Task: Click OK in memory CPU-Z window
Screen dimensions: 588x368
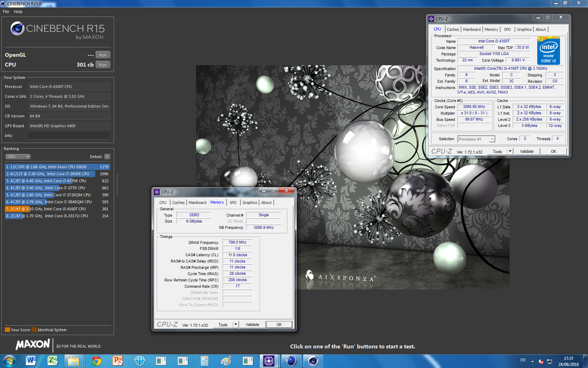Action: [x=279, y=325]
